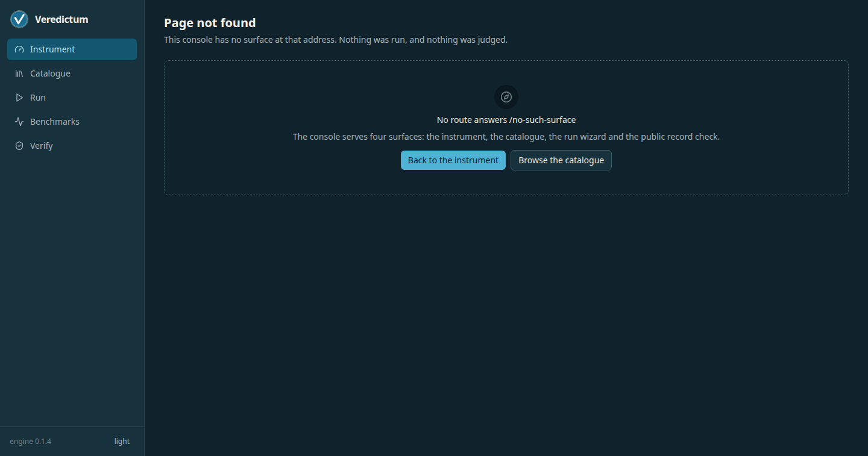868x456 pixels.
Task: Click the Veredictum checkmark logo
Action: [x=19, y=19]
